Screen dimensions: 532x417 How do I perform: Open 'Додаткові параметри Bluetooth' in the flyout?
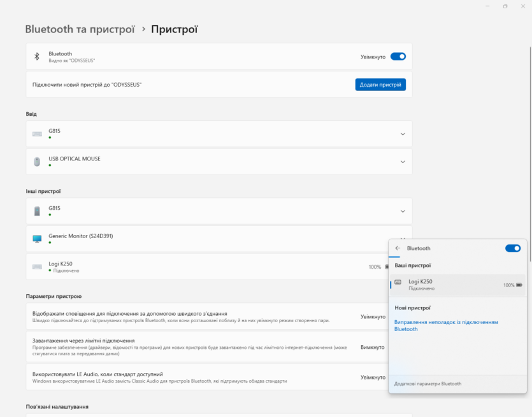(x=428, y=384)
